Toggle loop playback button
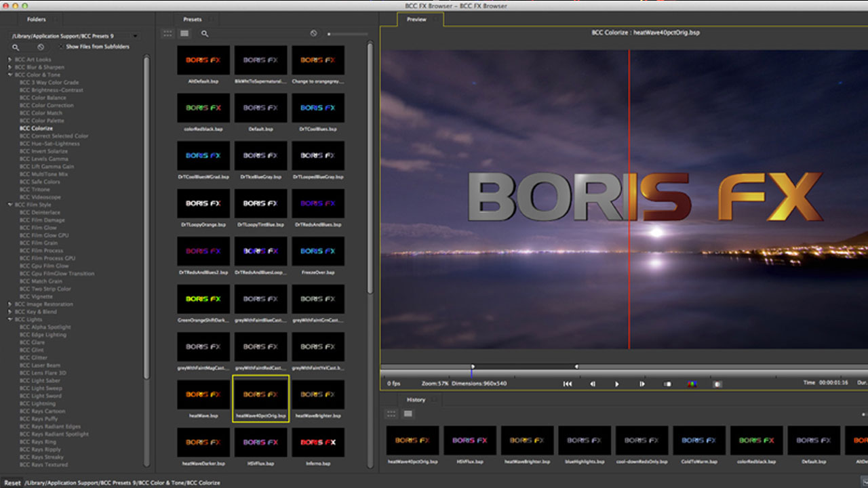 (667, 384)
